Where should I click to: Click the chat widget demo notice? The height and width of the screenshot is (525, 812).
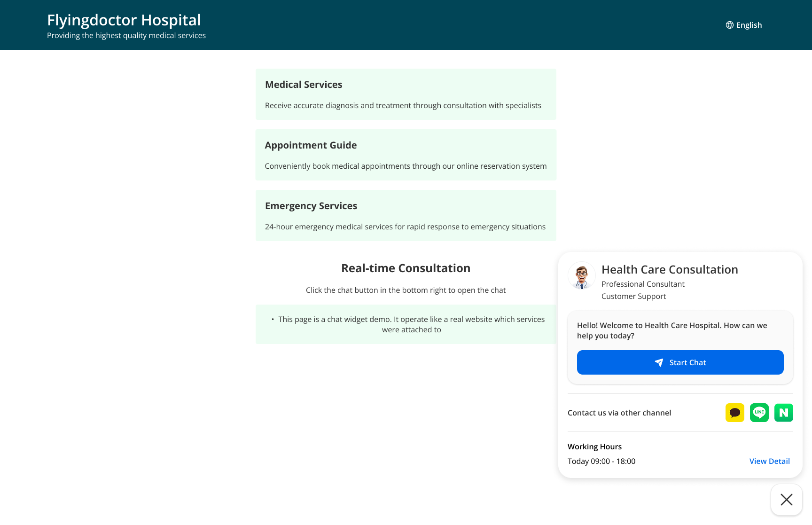(411, 324)
